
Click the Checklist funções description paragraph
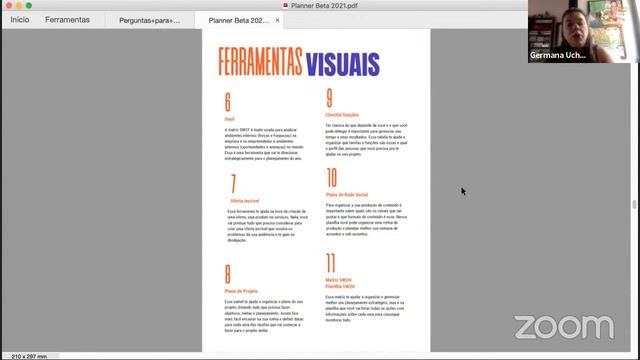pos(366,140)
